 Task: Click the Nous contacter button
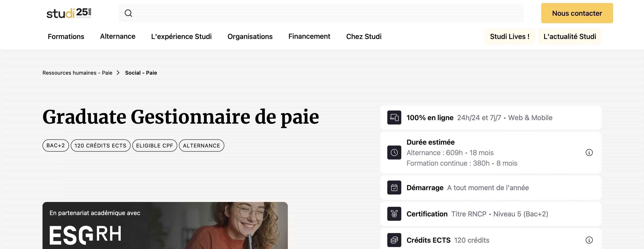[577, 13]
